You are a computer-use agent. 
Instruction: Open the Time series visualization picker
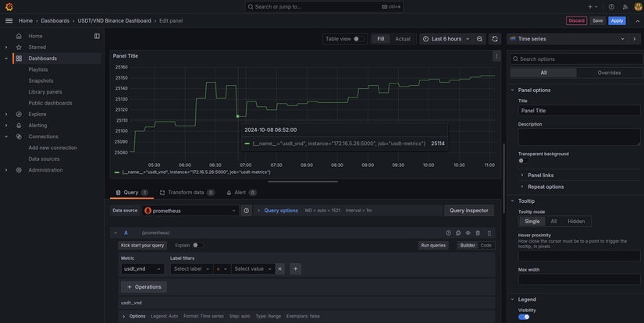coord(568,39)
